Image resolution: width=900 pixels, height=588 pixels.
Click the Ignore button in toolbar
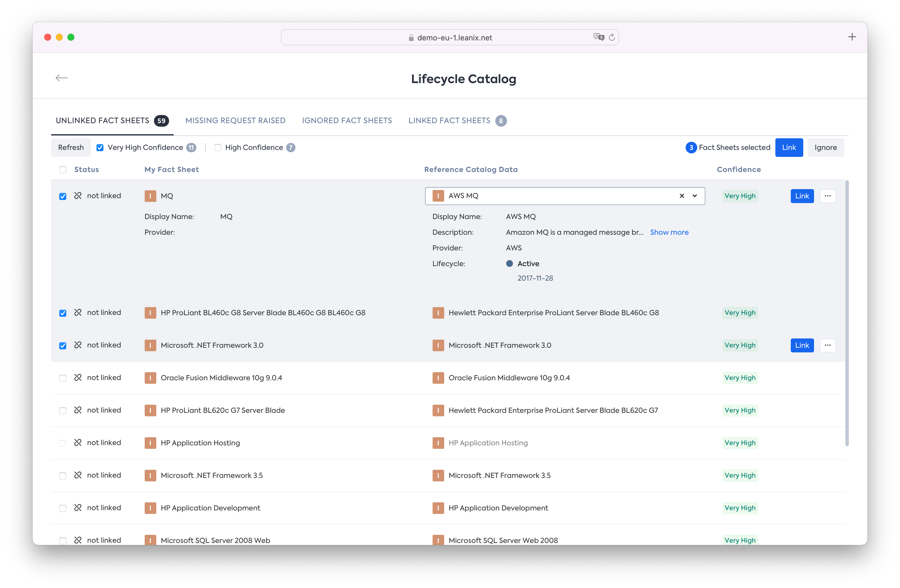click(826, 148)
